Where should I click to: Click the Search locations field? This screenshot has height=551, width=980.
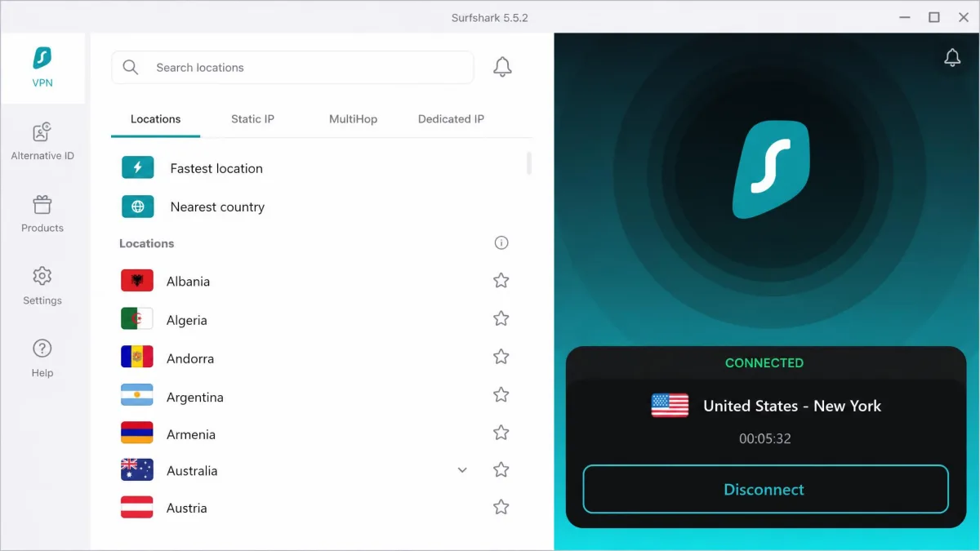(x=292, y=68)
